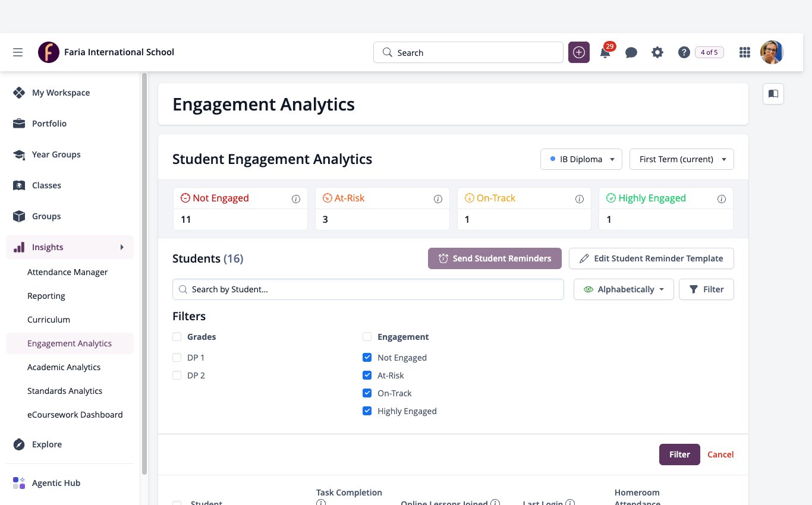Focus the global Search field
Viewport: 812px width, 505px height.
(468, 52)
